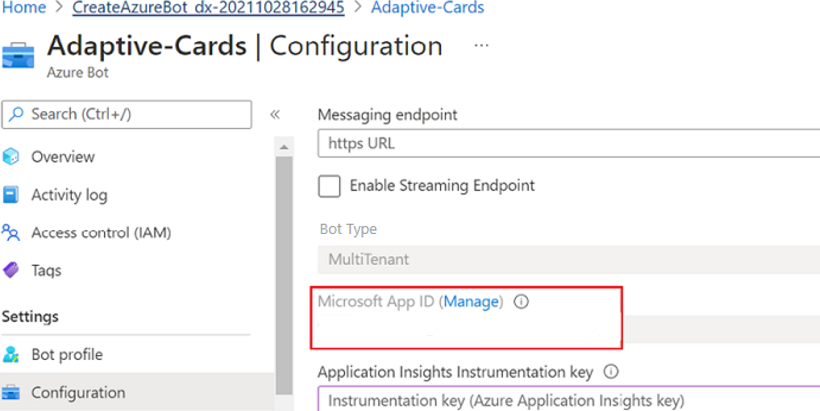The height and width of the screenshot is (411, 820).
Task: Click the Overview cube icon in the sidebar
Action: [10, 156]
